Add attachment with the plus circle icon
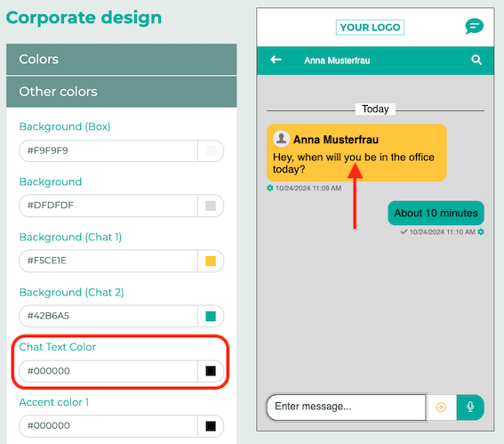 (x=441, y=408)
